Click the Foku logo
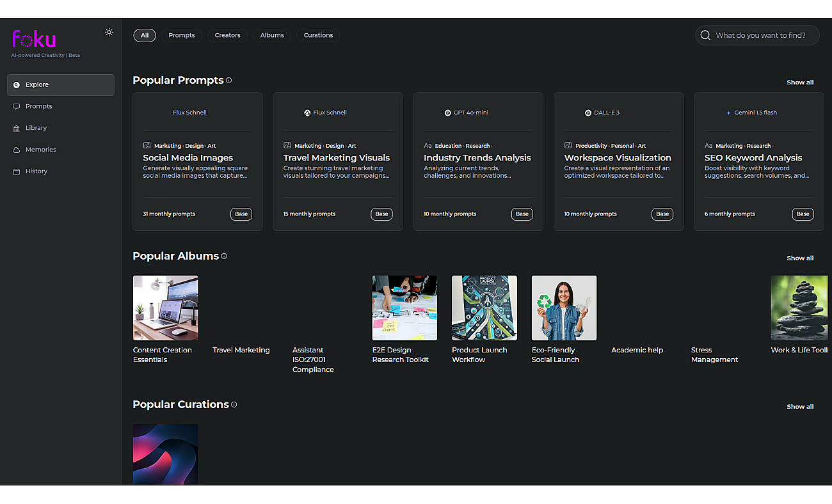This screenshot has width=832, height=504. [34, 40]
